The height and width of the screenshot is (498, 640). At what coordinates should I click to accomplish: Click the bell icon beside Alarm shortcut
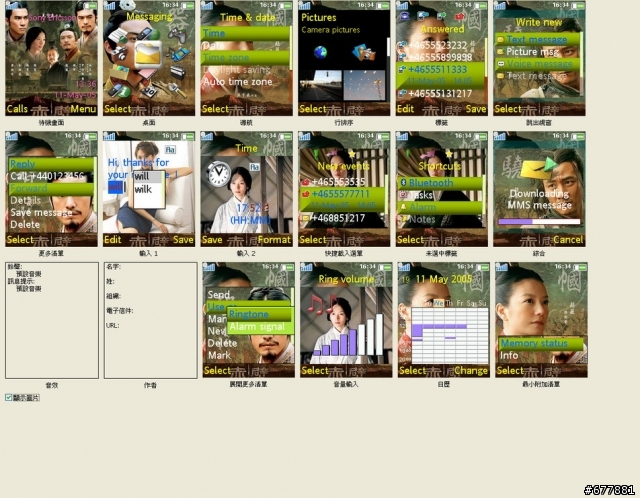click(x=403, y=207)
